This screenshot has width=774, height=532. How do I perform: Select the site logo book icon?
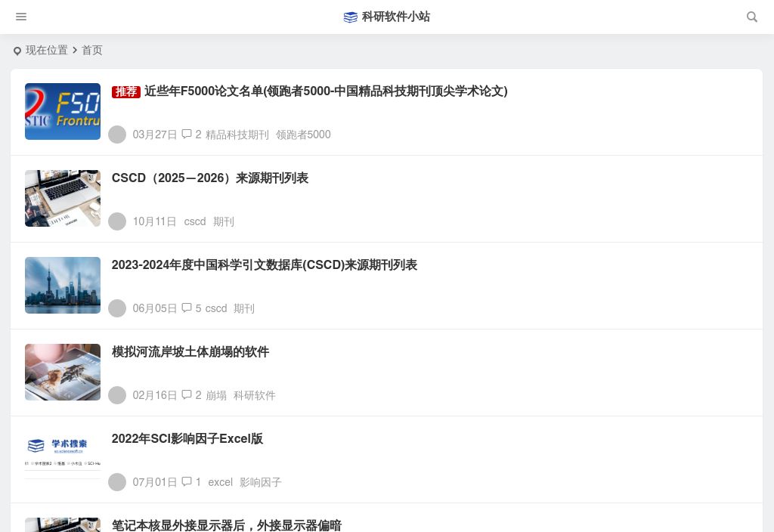[x=351, y=17]
